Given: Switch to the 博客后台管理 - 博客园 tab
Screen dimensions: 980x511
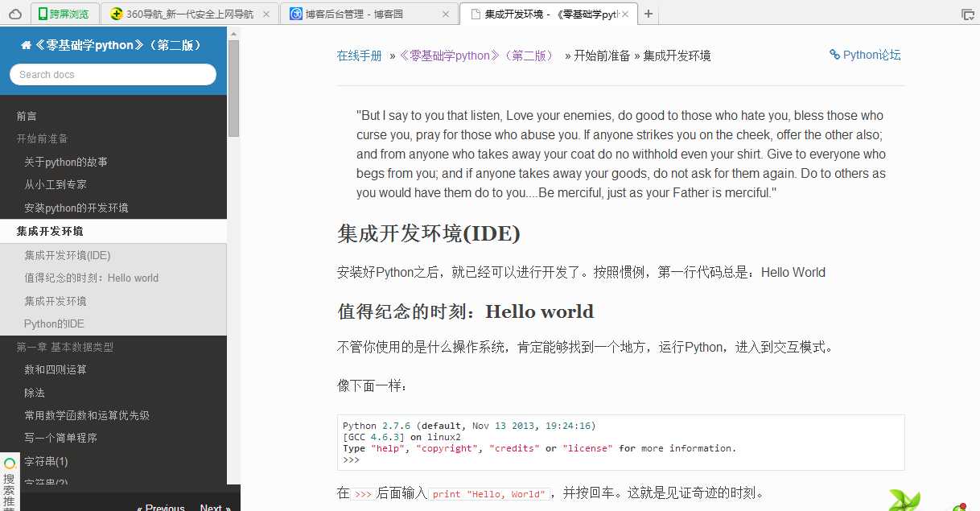Looking at the screenshot, I should pyautogui.click(x=370, y=14).
